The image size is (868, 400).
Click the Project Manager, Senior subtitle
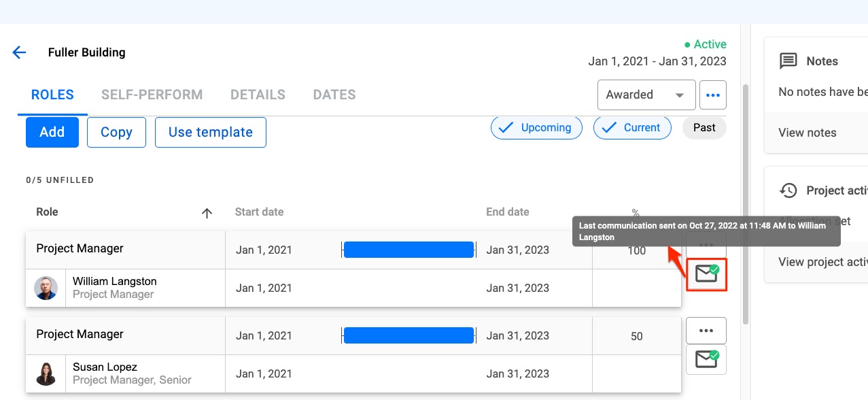(x=132, y=380)
